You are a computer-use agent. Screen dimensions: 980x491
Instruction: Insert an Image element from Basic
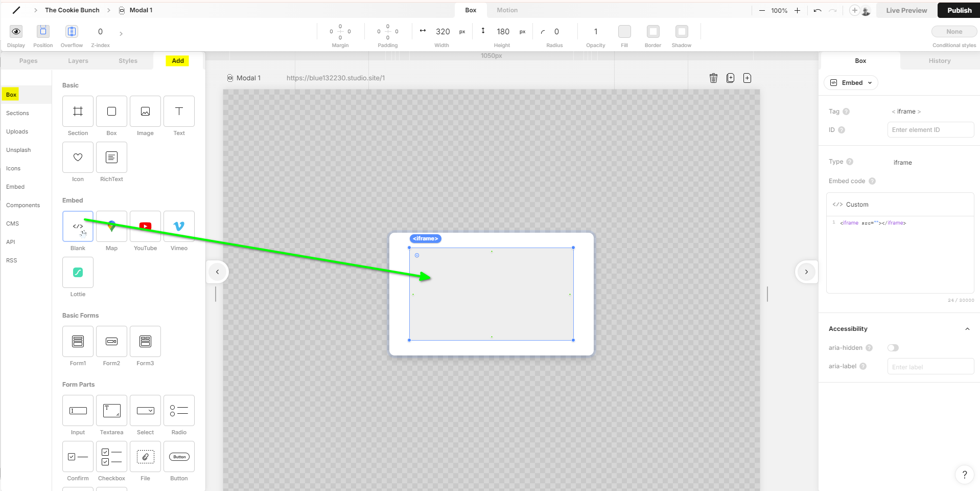145,111
